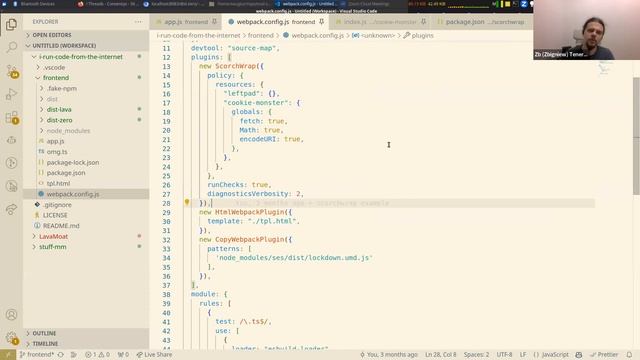This screenshot has width=640, height=360.
Task: Click the ports forwarded indicator in status bar
Action: pos(123,355)
